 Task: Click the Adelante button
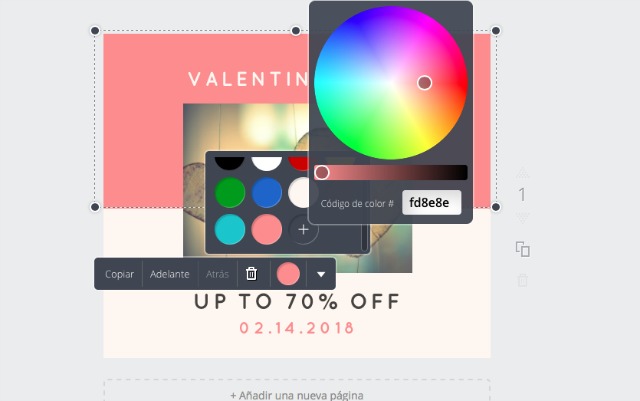169,274
